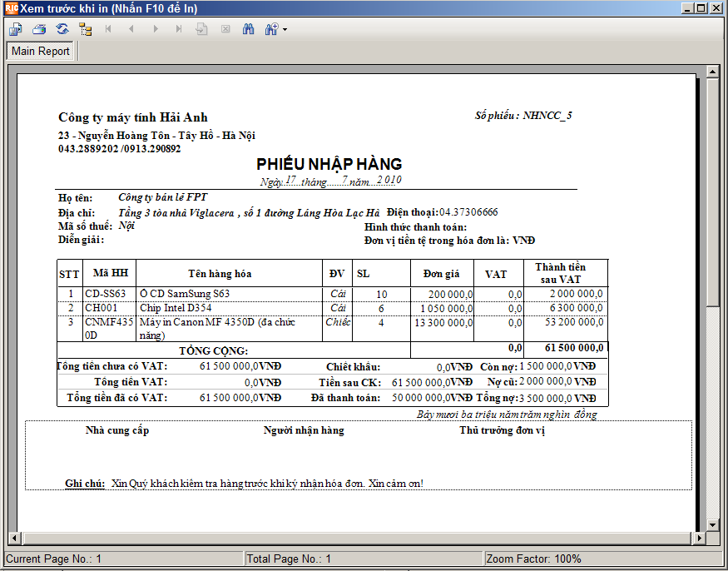Open Find Text binoculars icon
728x571 pixels.
click(x=249, y=29)
